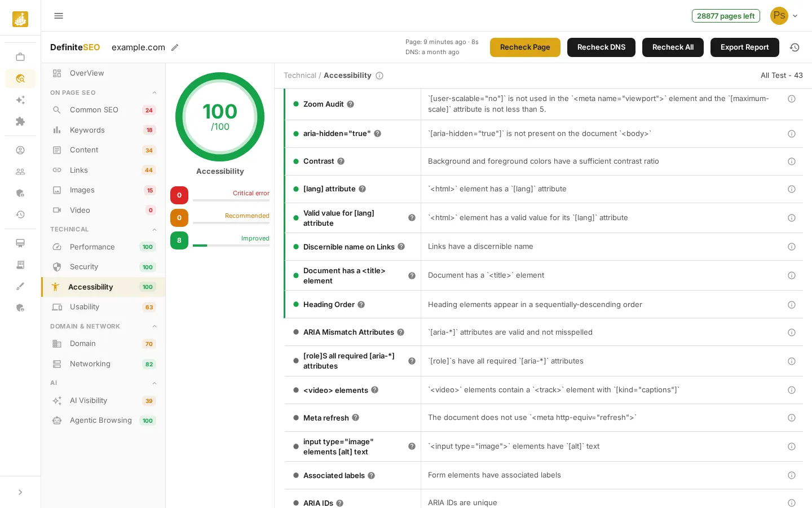The height and width of the screenshot is (508, 812).
Task: Collapse the DOMAIN & NETWORK section
Action: (155, 326)
